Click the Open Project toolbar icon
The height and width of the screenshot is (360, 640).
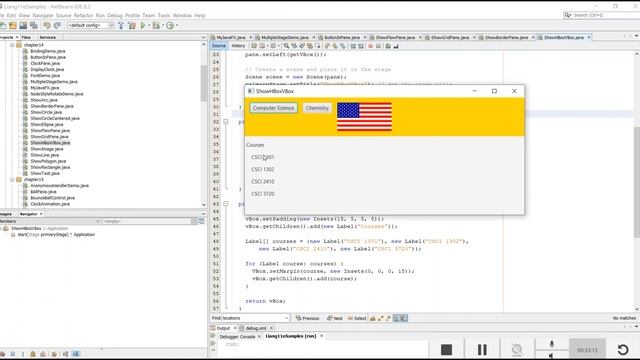click(13, 25)
